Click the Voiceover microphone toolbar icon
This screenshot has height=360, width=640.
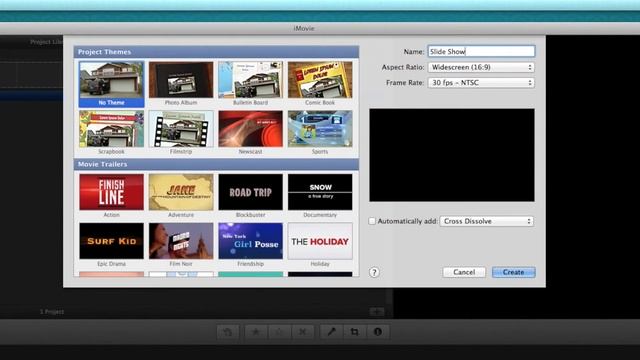[x=331, y=332]
